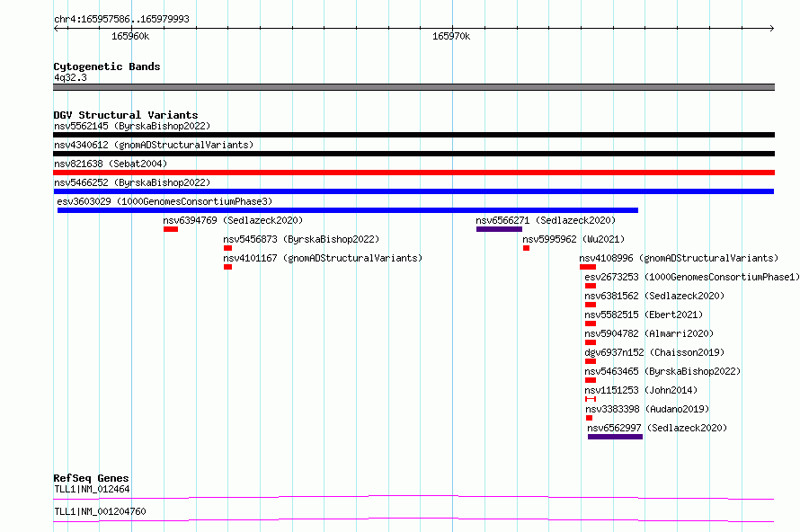This screenshot has width=800, height=532.
Task: Click the dgv6937n152 (Chaisson2019) text
Action: pos(654,352)
